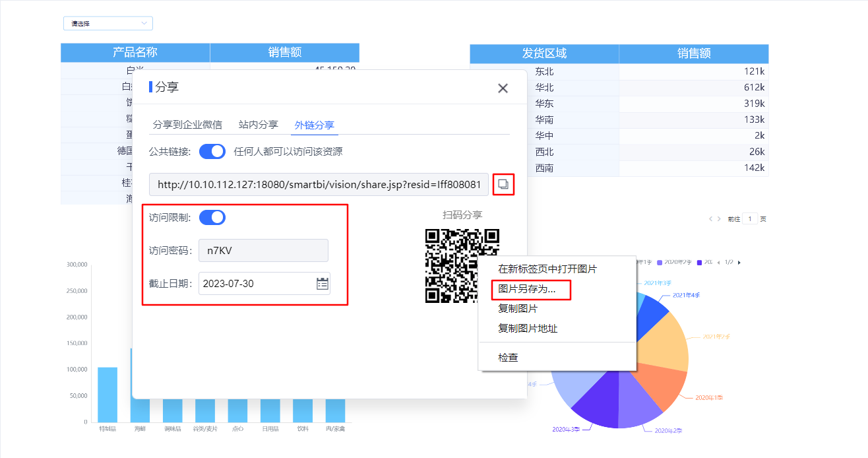Click the 133k sales value
The height and width of the screenshot is (458, 868).
(754, 119)
